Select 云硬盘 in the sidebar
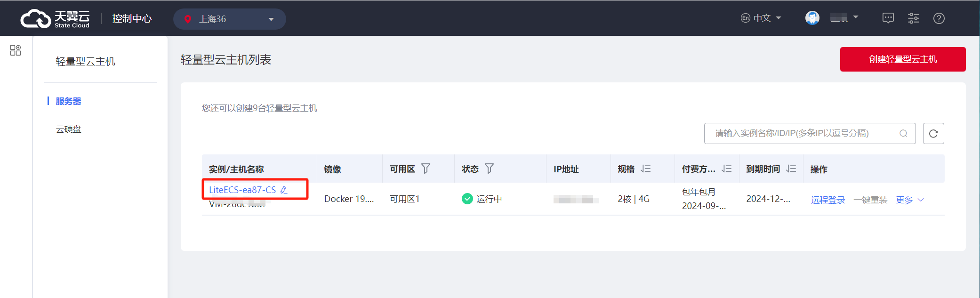 (68, 129)
